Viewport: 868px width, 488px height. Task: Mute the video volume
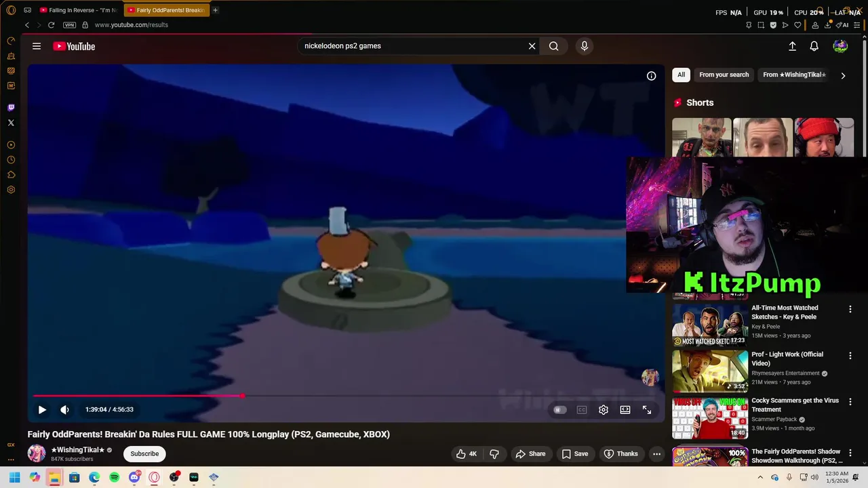coord(64,409)
